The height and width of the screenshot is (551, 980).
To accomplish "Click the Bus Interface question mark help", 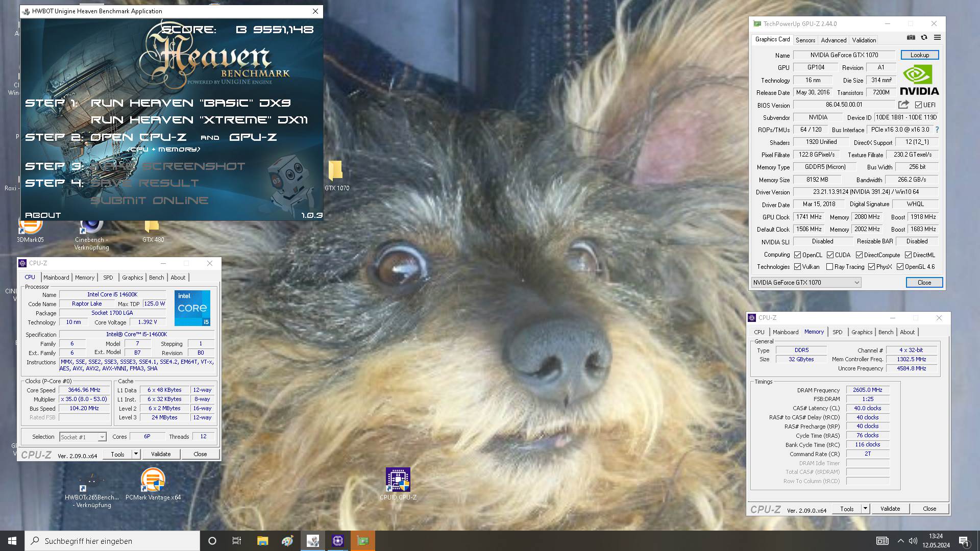I will point(937,130).
